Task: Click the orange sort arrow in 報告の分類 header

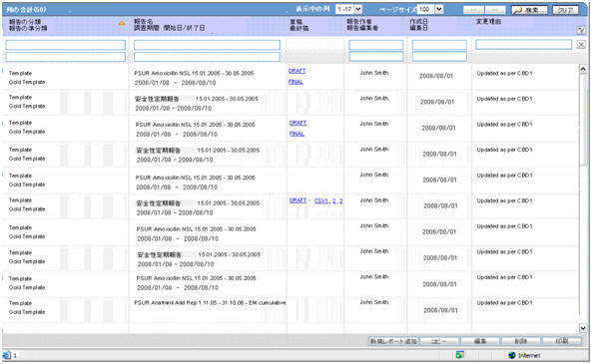Action: [x=122, y=23]
